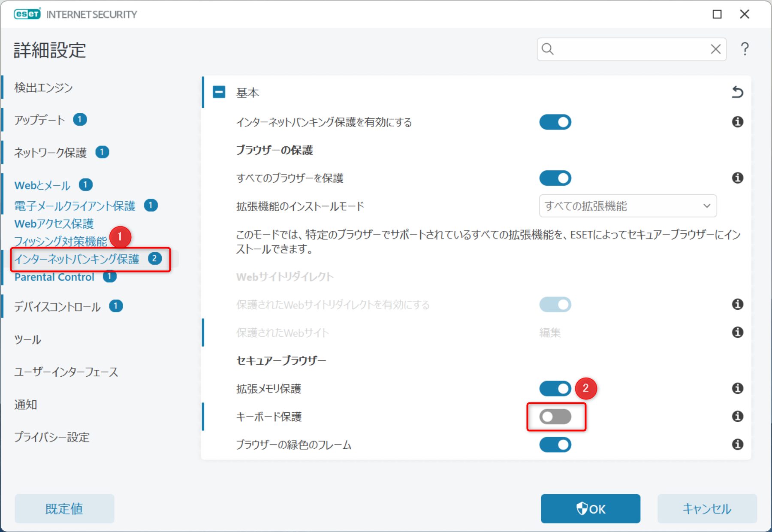
Task: Click the 既定値 button
Action: click(64, 508)
